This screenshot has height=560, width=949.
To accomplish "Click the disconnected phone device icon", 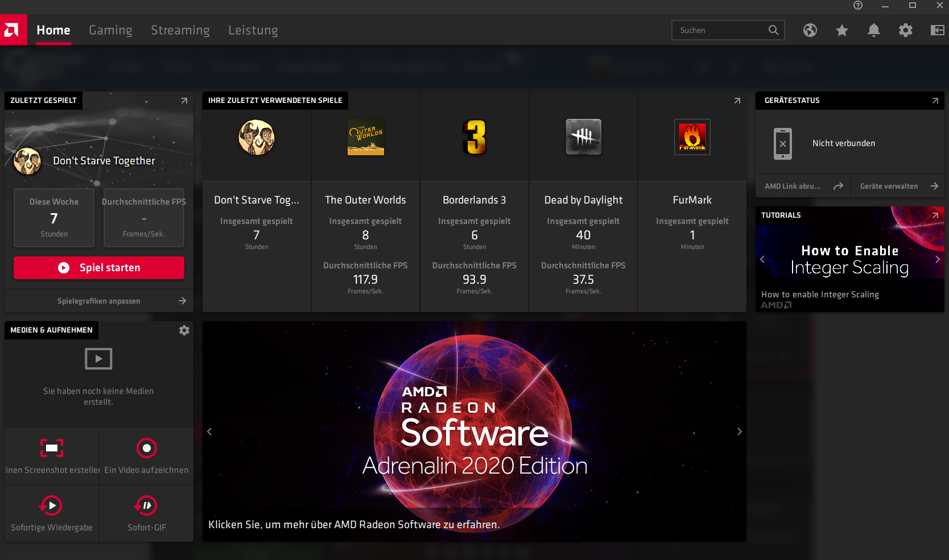I will [x=783, y=144].
